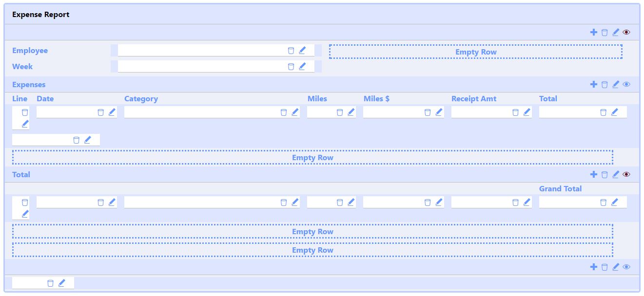644x296 pixels.
Task: Click the plus icon in Expenses section header
Action: 593,84
